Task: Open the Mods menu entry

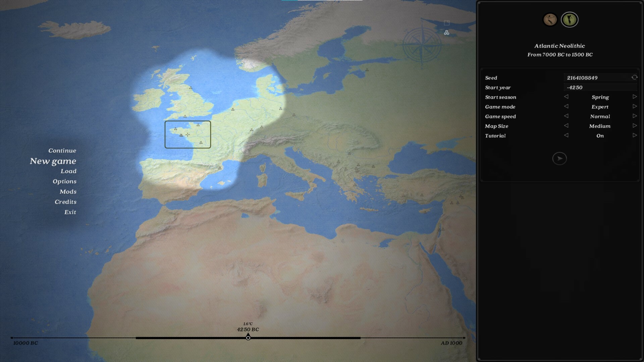Action: point(68,192)
